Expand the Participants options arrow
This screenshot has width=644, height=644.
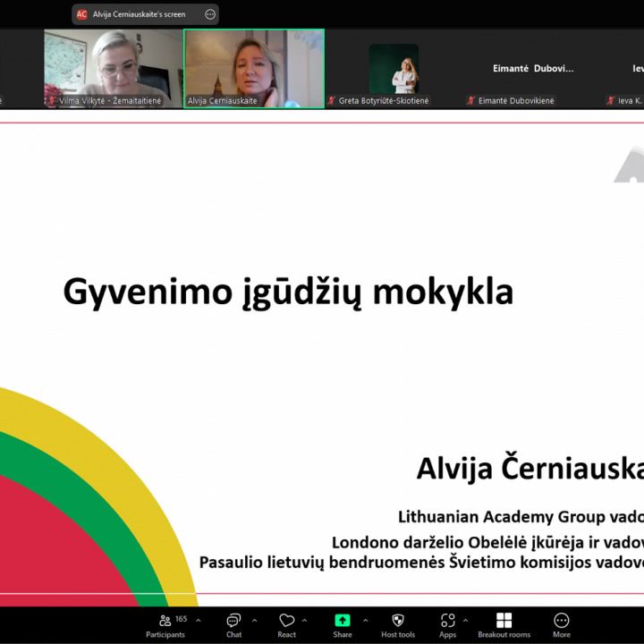tap(199, 620)
